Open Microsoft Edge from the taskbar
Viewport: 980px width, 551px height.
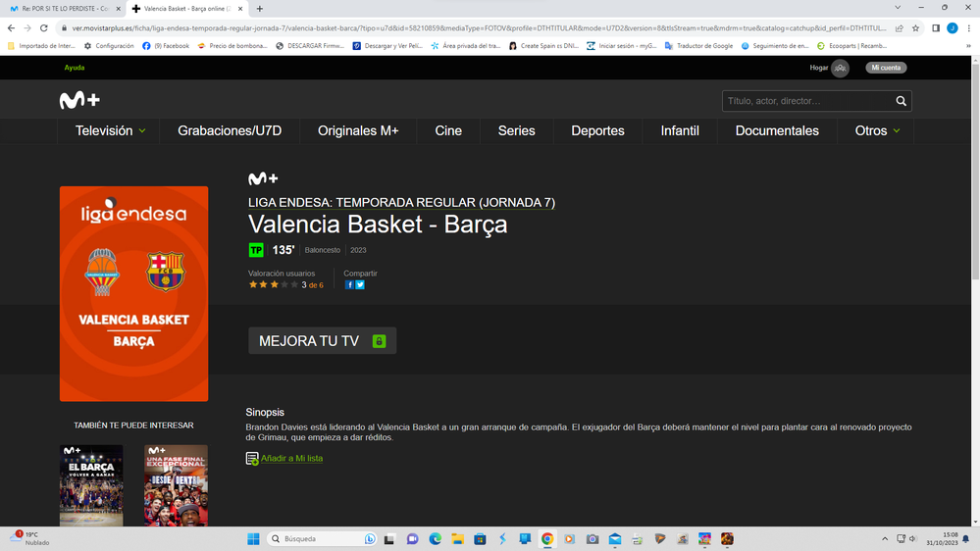(x=435, y=539)
